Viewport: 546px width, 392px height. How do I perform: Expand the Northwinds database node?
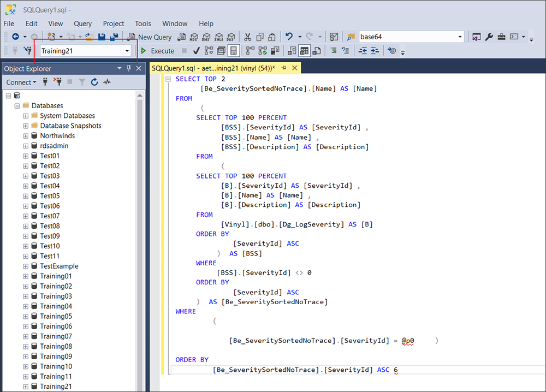[x=25, y=135]
